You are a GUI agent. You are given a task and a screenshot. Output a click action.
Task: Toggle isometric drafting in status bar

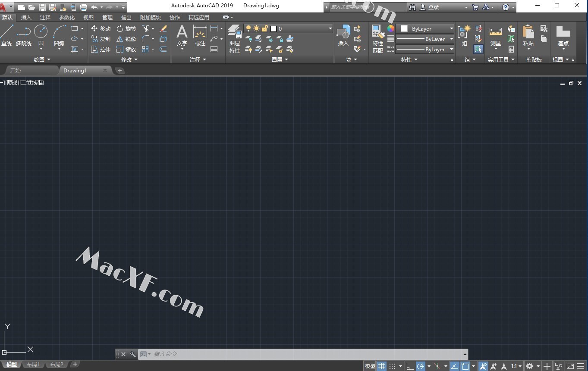[437, 366]
